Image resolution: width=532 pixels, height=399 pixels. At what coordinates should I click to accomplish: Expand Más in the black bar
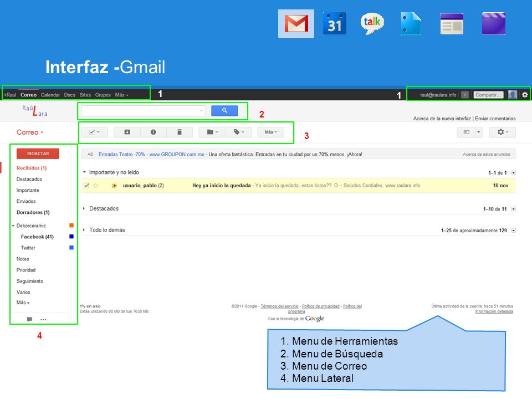pyautogui.click(x=121, y=95)
